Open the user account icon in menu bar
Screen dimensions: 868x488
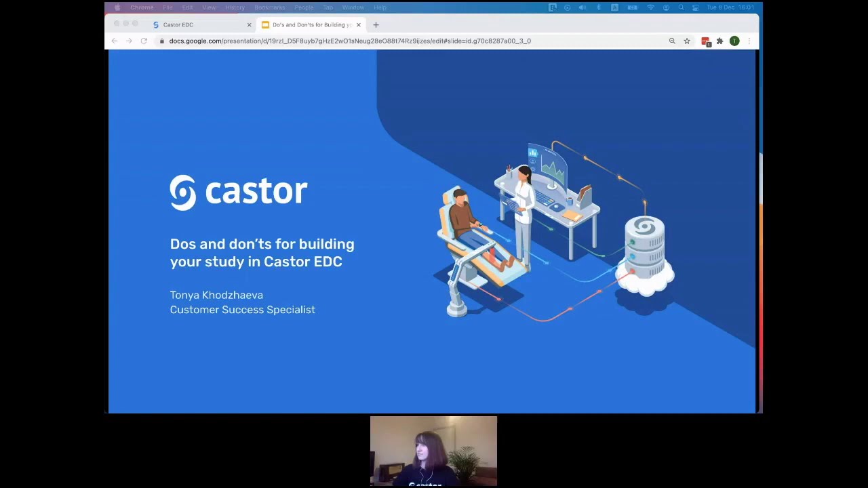pyautogui.click(x=666, y=7)
